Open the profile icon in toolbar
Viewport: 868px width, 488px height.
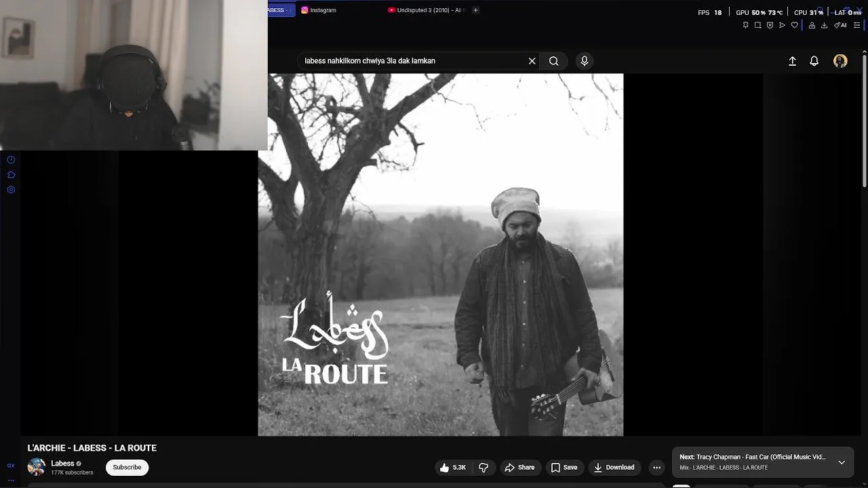[x=812, y=25]
